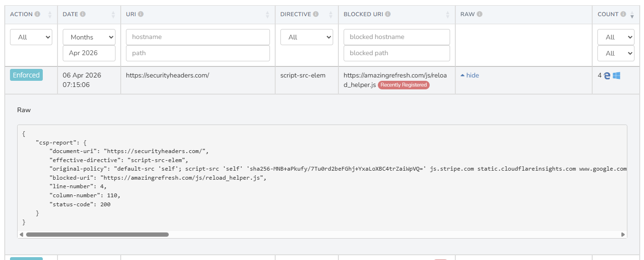Expand the Directive filter dropdown
This screenshot has height=260, width=644.
point(307,37)
